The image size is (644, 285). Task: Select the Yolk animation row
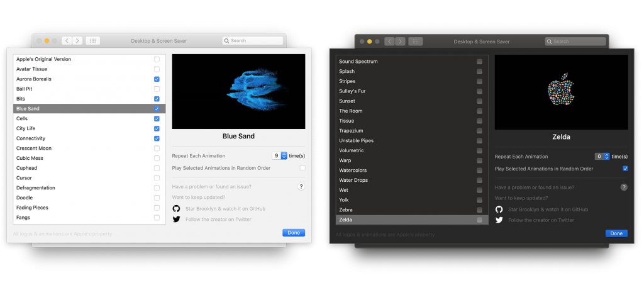pos(413,200)
